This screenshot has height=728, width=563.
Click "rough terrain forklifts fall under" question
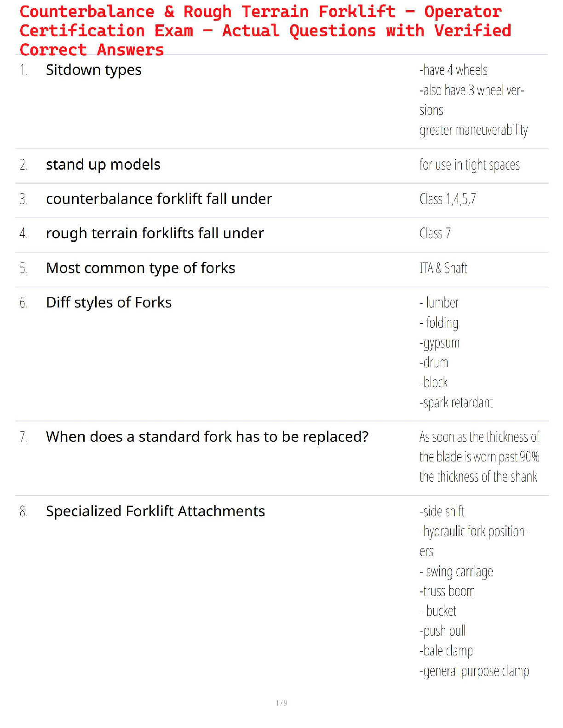[x=155, y=233]
